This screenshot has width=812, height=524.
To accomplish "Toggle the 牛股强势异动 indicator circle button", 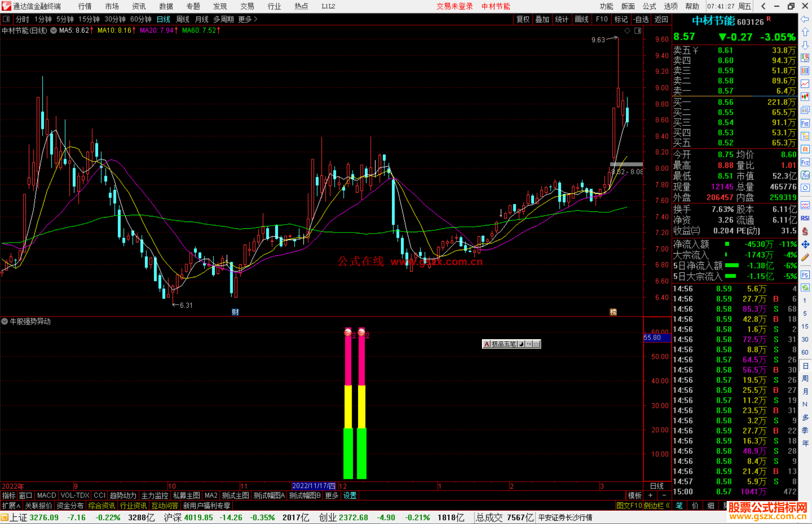I will (x=5, y=322).
